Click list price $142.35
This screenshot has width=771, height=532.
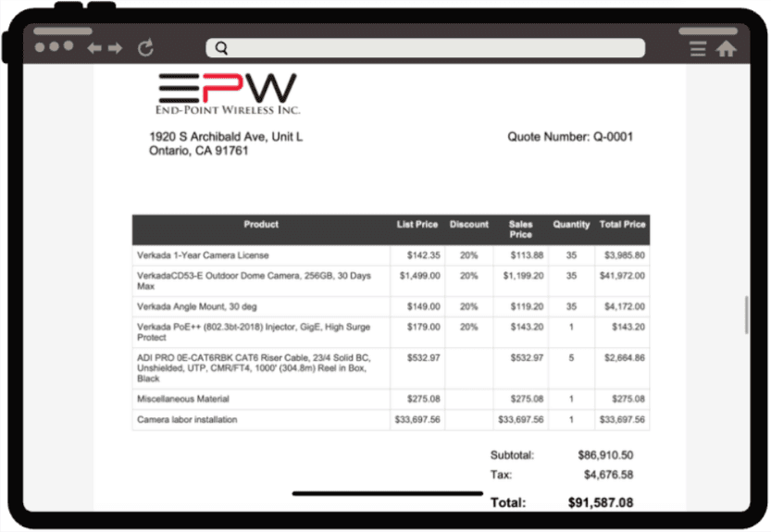[423, 255]
